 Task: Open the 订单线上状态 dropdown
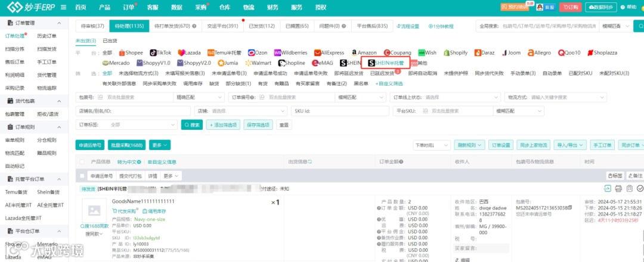(445, 97)
